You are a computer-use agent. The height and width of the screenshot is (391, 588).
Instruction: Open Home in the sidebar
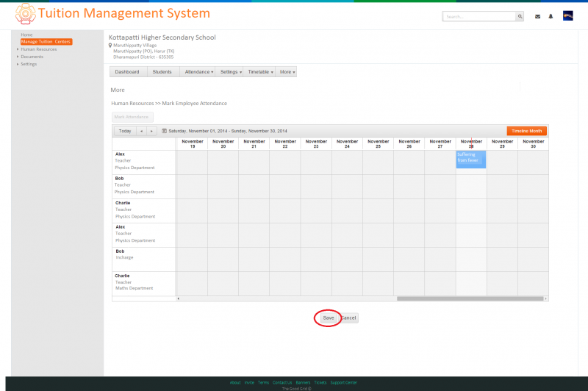pos(26,35)
